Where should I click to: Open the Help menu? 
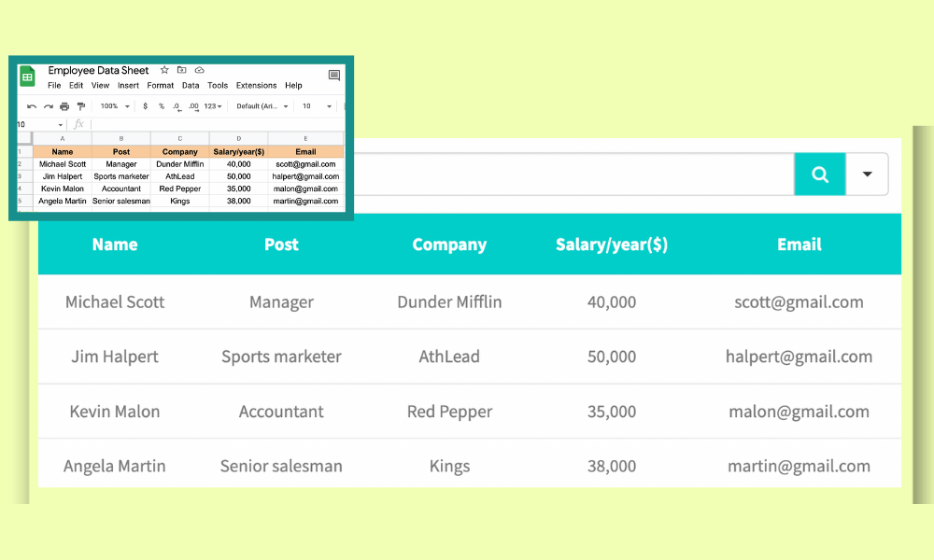pyautogui.click(x=293, y=86)
